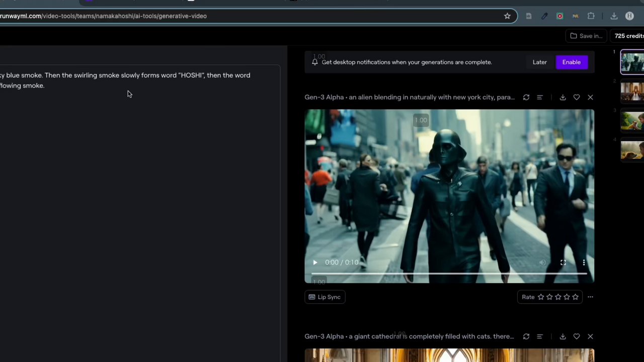Favorite the alien New York video
Screen dimensions: 644x362
pos(577,98)
